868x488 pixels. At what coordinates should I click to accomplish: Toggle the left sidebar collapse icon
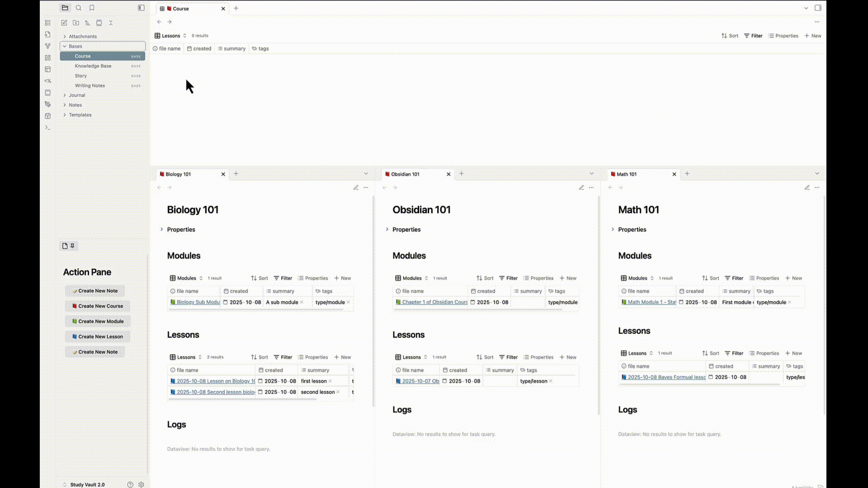141,8
